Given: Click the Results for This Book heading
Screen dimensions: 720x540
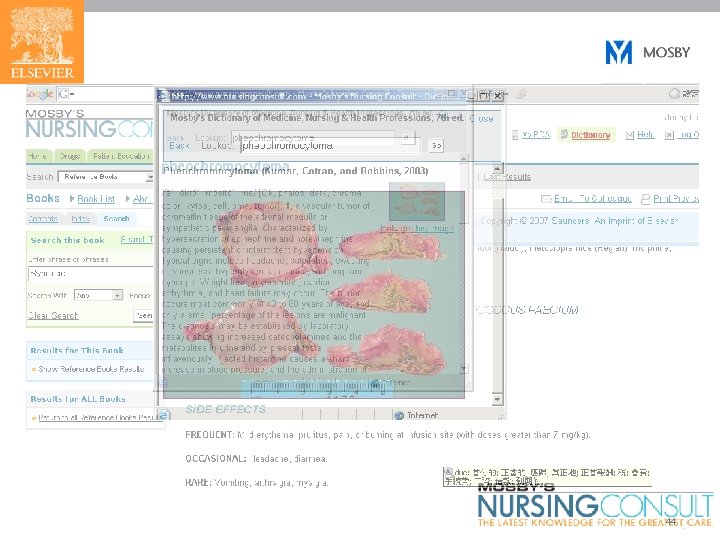Looking at the screenshot, I should click(x=77, y=350).
